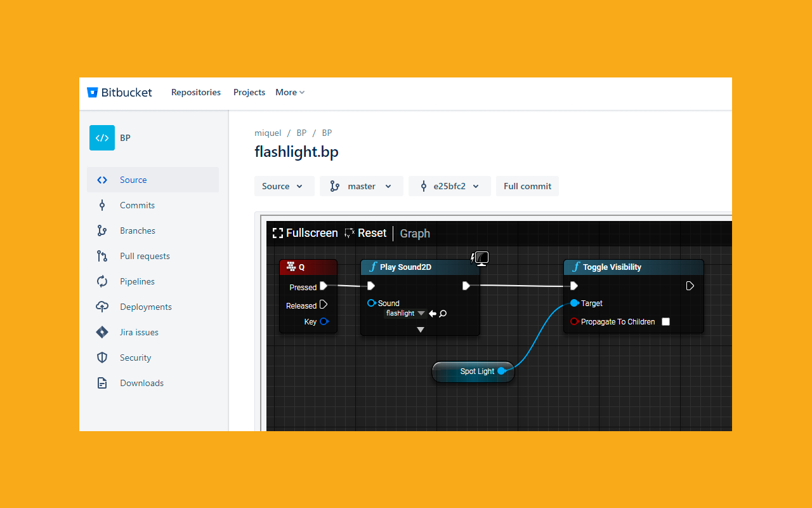
Task: Click the Sound input pin
Action: pyautogui.click(x=372, y=303)
